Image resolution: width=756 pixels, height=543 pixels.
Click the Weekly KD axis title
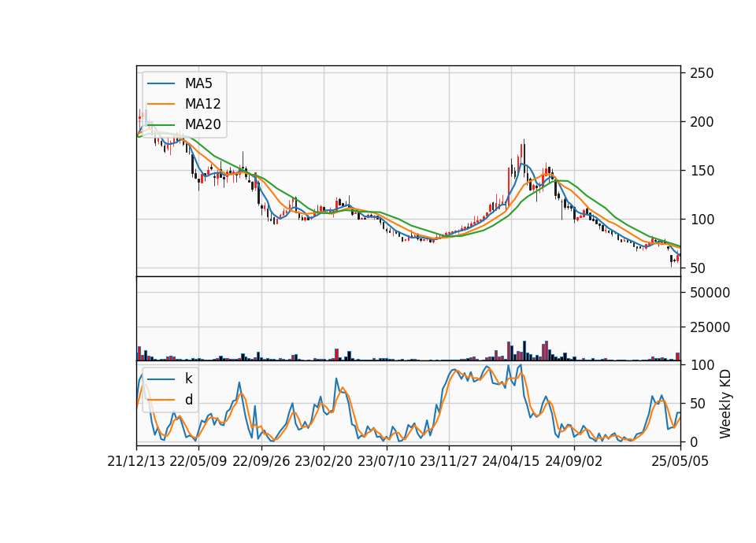tap(724, 404)
